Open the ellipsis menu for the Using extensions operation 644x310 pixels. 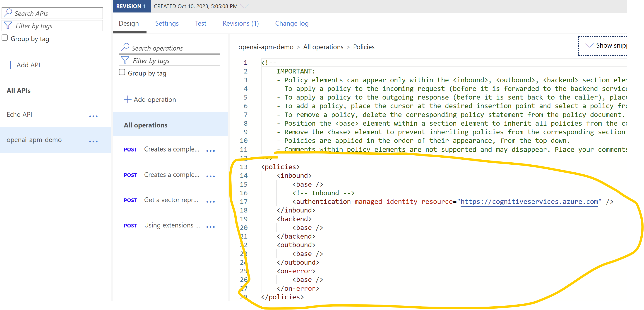click(211, 226)
